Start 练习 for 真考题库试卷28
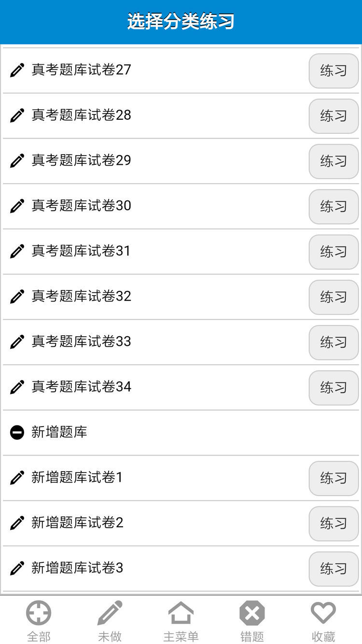362x644 pixels. (x=334, y=116)
